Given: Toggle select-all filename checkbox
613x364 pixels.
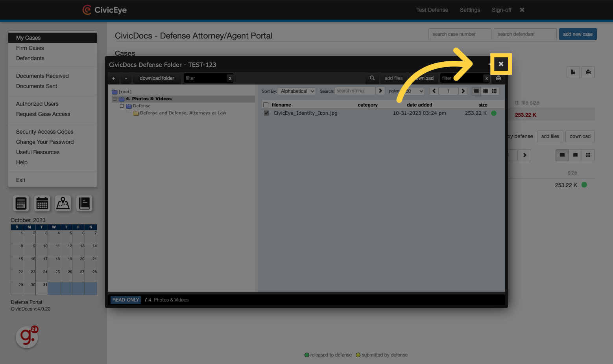Looking at the screenshot, I should point(266,105).
